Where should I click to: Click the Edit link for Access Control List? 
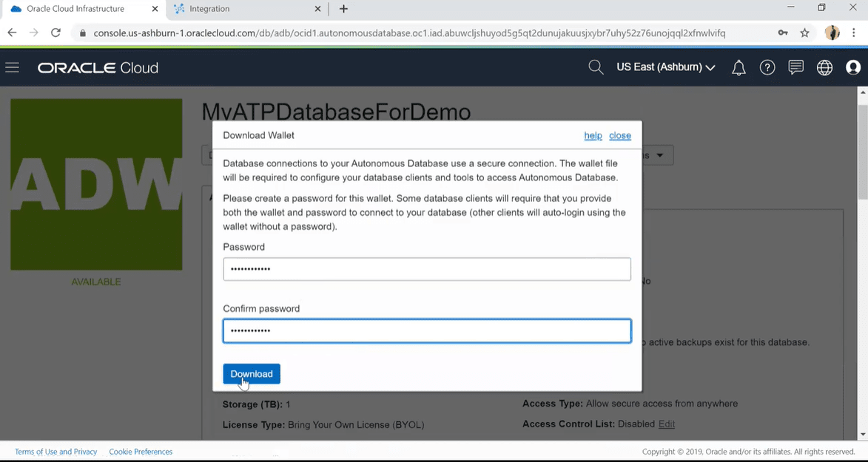667,424
